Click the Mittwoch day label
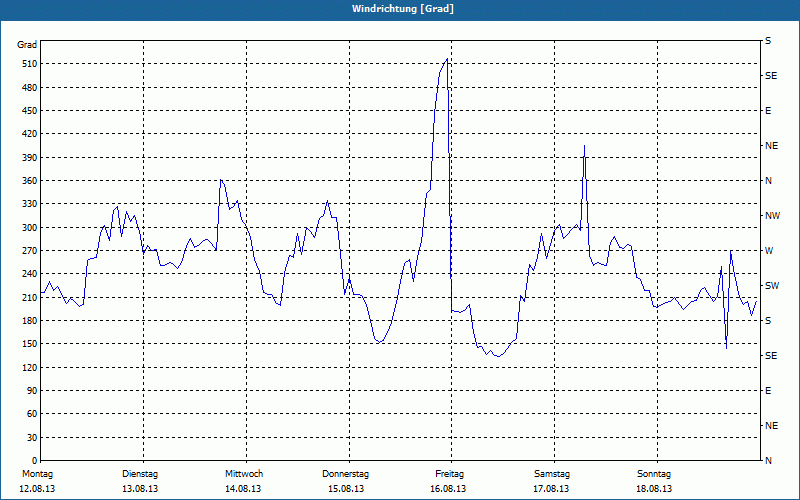This screenshot has height=500, width=800. click(x=244, y=474)
